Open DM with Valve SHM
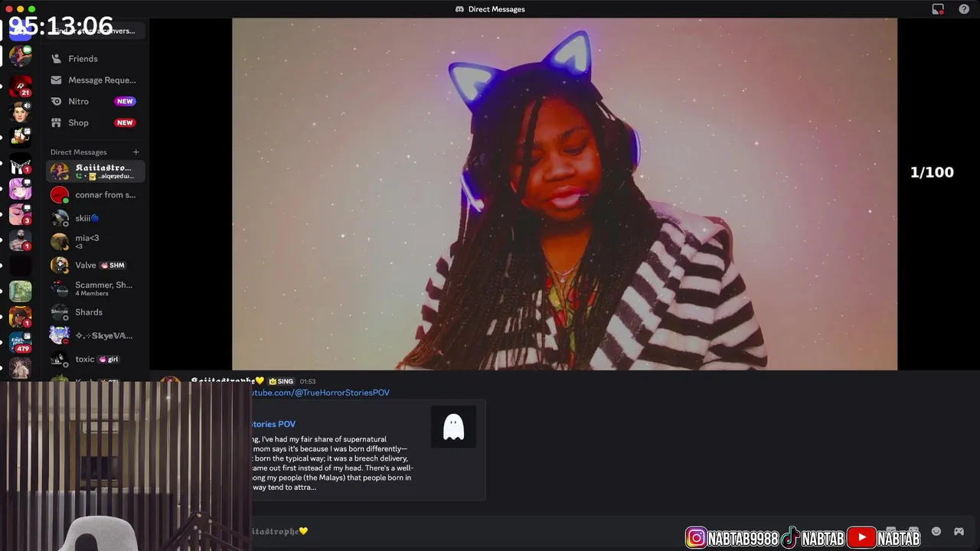 pos(96,266)
